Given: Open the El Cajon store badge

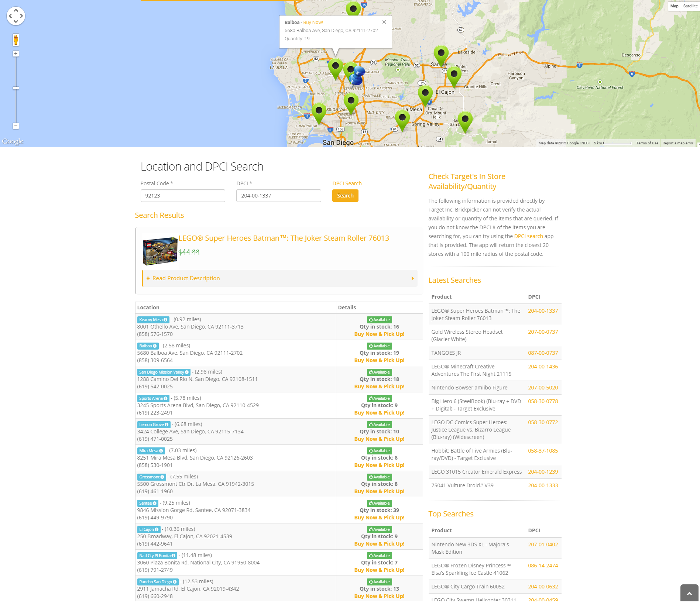Looking at the screenshot, I should coord(149,529).
